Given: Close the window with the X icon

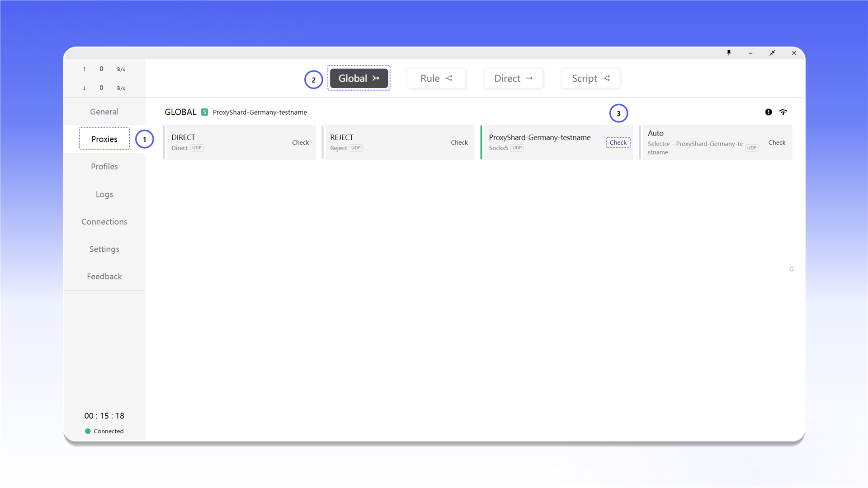Looking at the screenshot, I should coord(794,53).
